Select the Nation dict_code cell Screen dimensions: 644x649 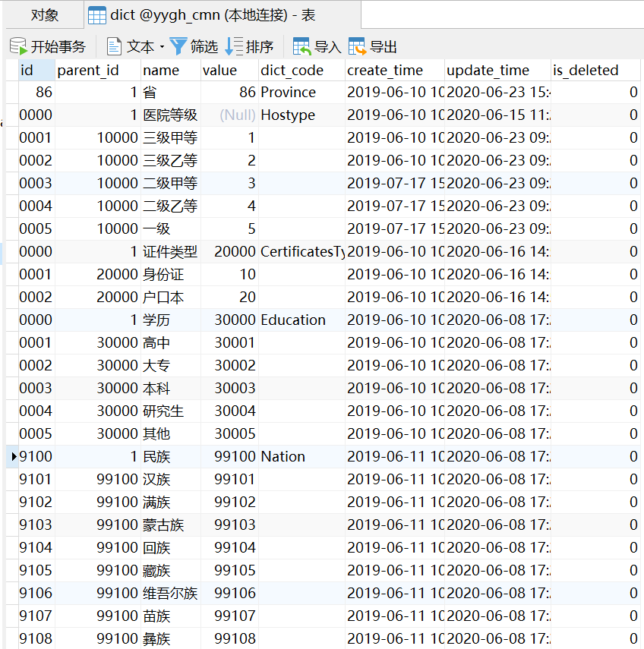click(x=301, y=456)
